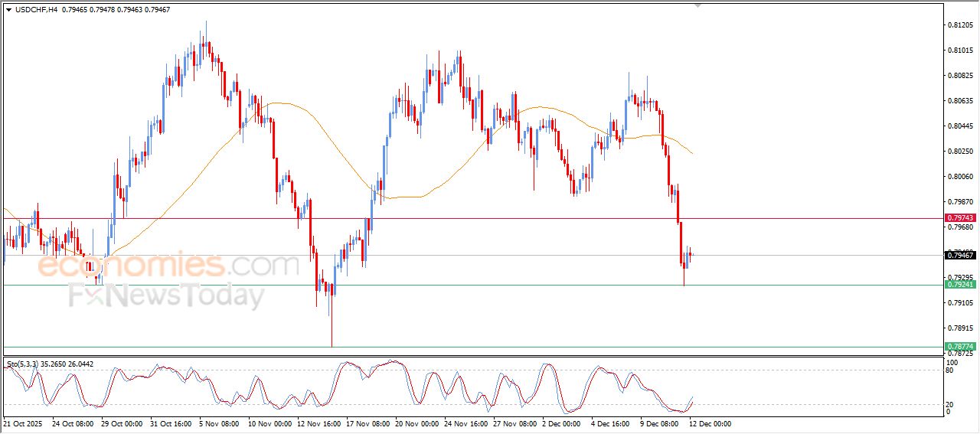Select the green 0.78774 price label

[x=960, y=347]
